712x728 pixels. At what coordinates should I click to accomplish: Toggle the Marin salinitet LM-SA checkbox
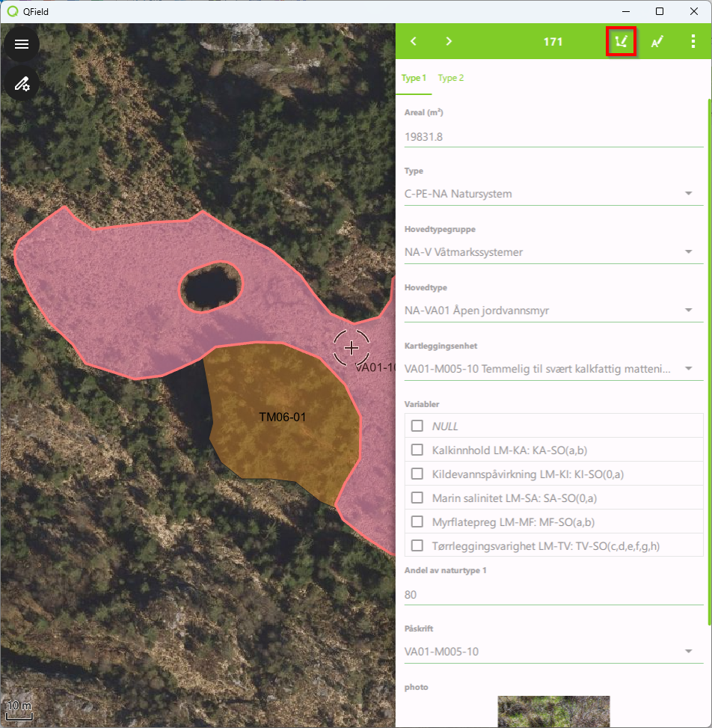pos(417,498)
